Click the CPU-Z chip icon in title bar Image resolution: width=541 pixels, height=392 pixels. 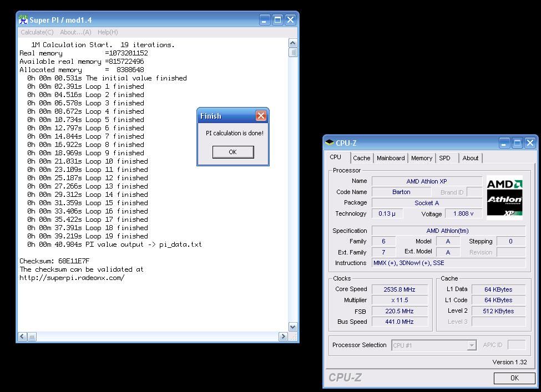click(330, 142)
